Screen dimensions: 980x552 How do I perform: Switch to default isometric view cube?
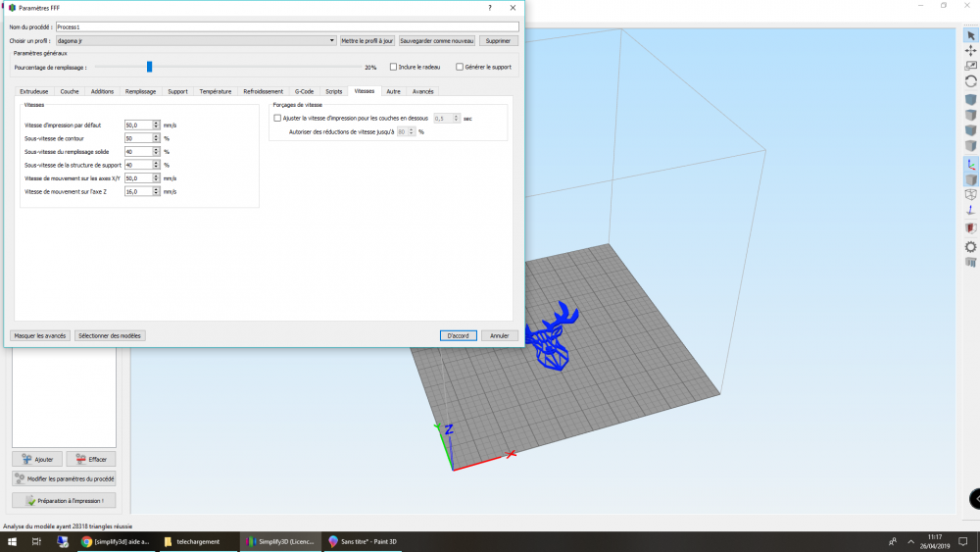tap(970, 99)
